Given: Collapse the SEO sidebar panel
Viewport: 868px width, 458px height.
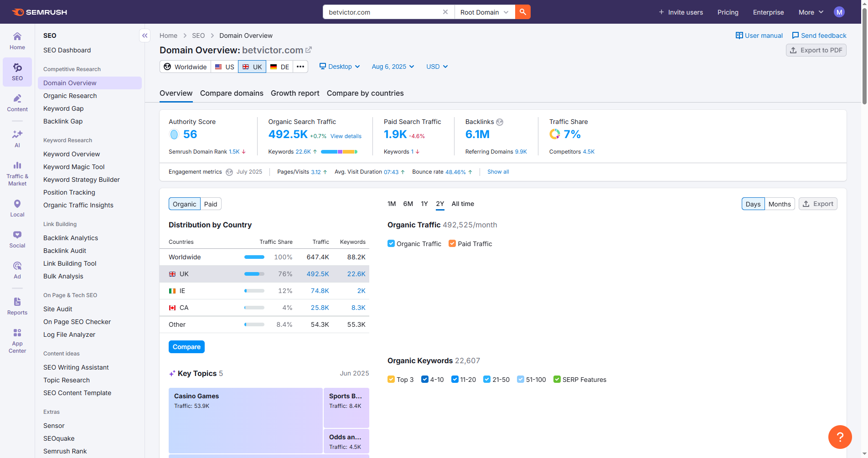Looking at the screenshot, I should pyautogui.click(x=145, y=36).
